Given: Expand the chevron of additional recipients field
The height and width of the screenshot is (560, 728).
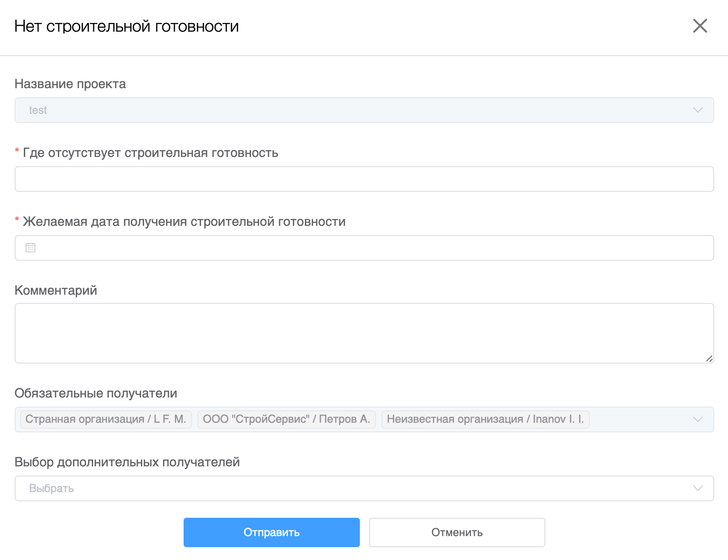Looking at the screenshot, I should point(698,488).
